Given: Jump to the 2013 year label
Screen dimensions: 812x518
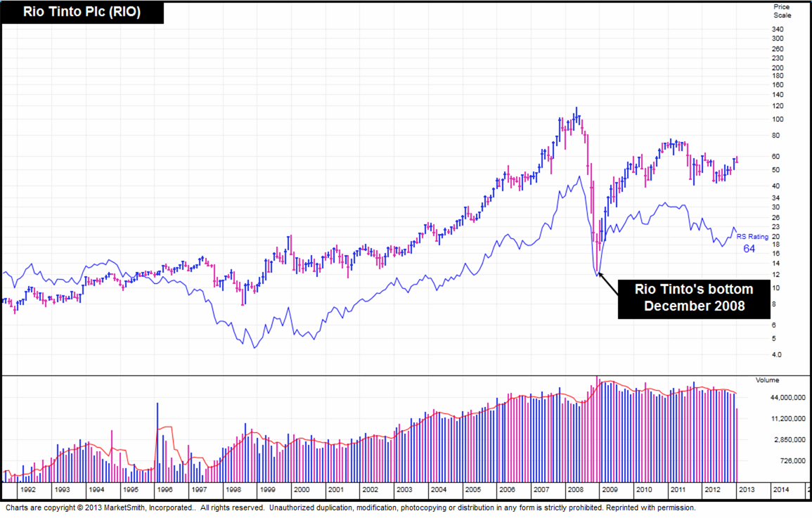Looking at the screenshot, I should coord(746,489).
